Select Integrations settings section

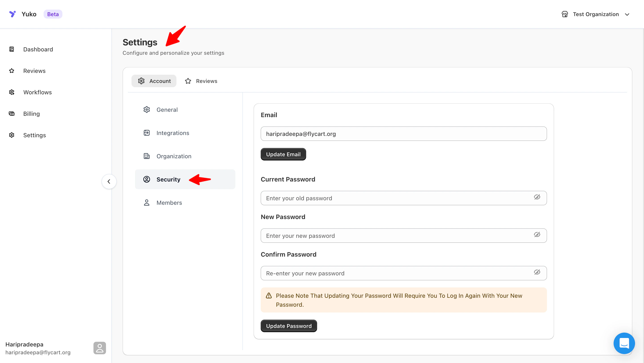[172, 133]
